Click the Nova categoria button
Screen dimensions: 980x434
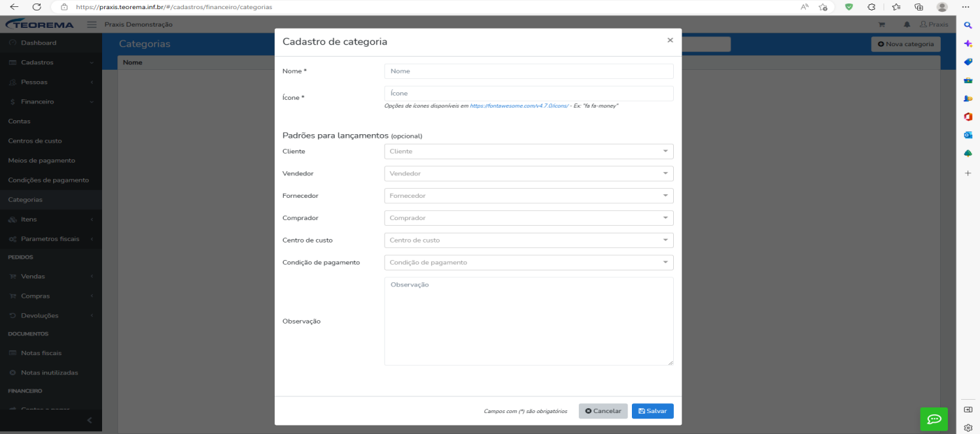click(x=905, y=44)
